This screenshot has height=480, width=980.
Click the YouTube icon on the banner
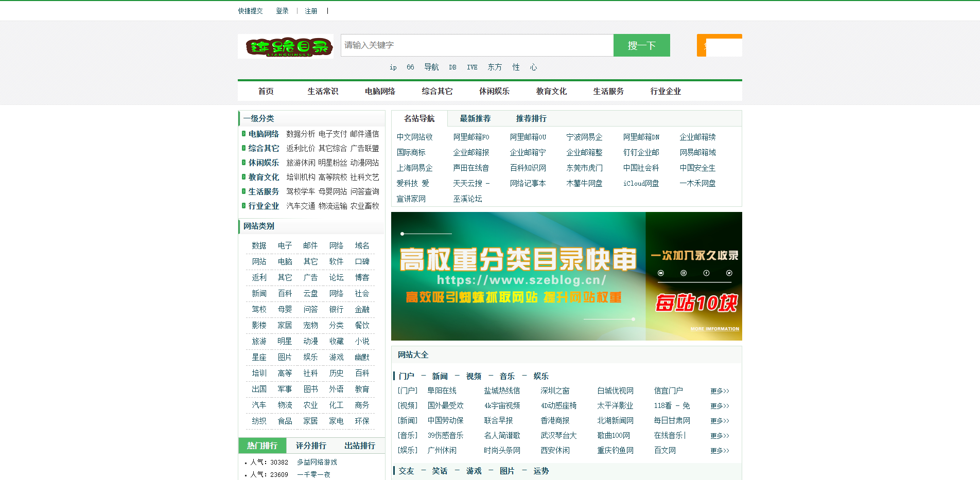pyautogui.click(x=661, y=273)
